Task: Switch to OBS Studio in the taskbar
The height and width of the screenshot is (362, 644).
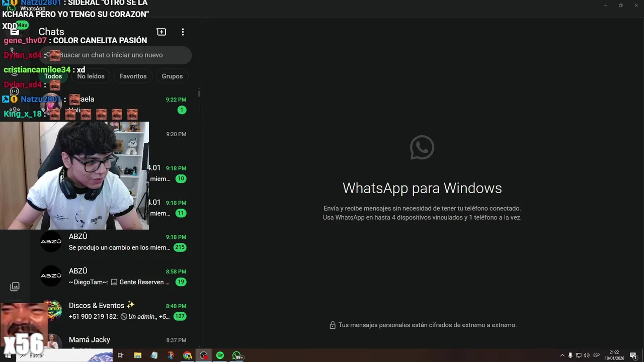Action: coord(204,355)
